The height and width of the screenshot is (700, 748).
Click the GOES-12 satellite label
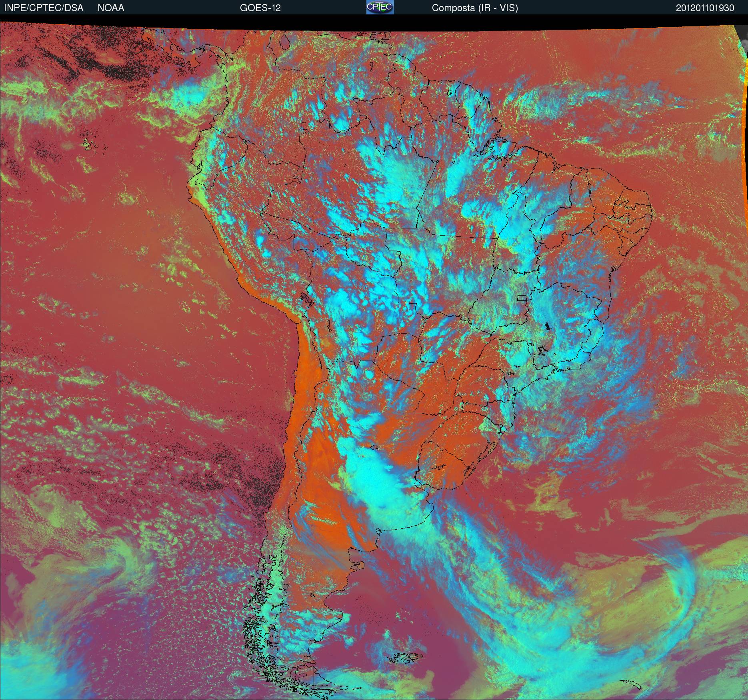click(260, 8)
